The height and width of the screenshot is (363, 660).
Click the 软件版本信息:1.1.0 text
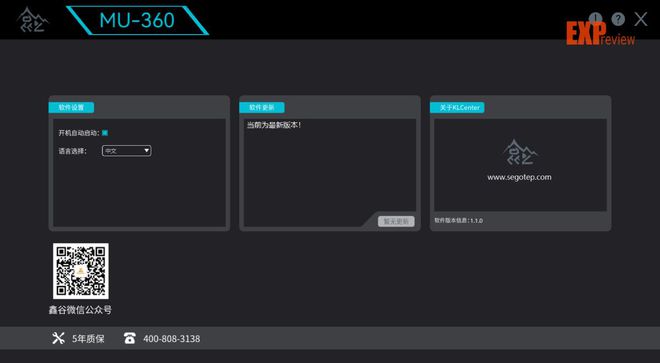pyautogui.click(x=459, y=220)
